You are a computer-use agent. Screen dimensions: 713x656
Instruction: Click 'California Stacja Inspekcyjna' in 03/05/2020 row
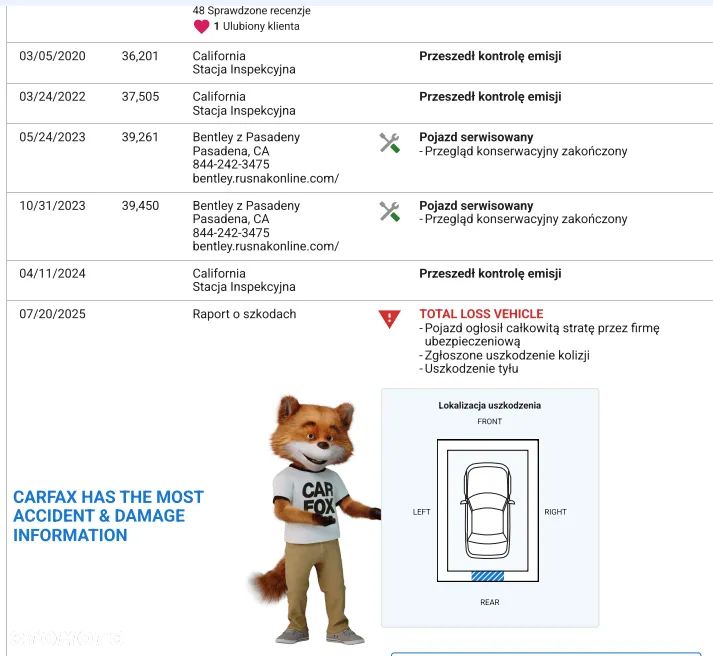(244, 63)
